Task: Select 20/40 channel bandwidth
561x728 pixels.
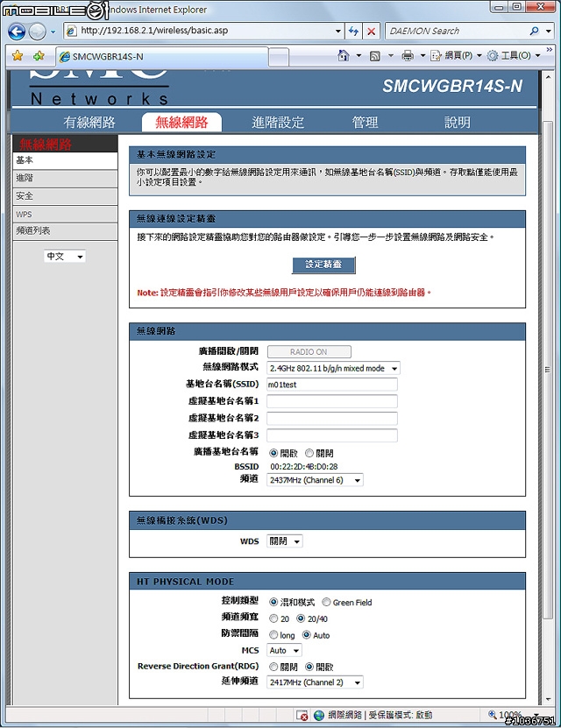Action: [301, 618]
